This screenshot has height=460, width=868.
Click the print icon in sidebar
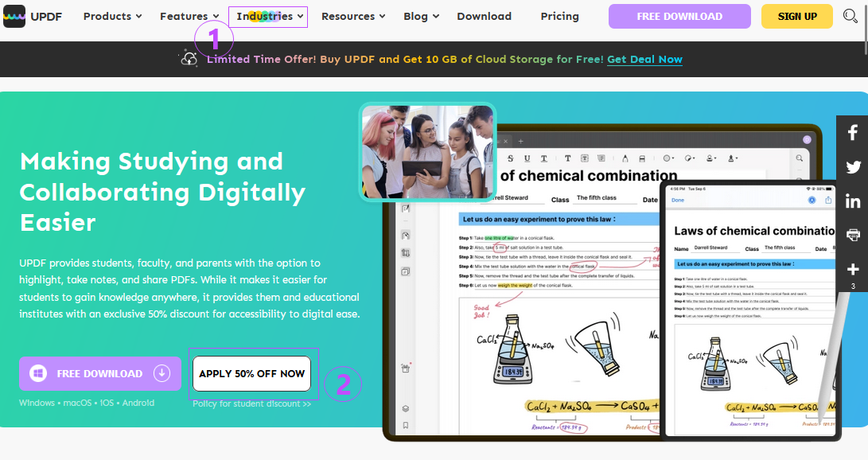click(853, 236)
